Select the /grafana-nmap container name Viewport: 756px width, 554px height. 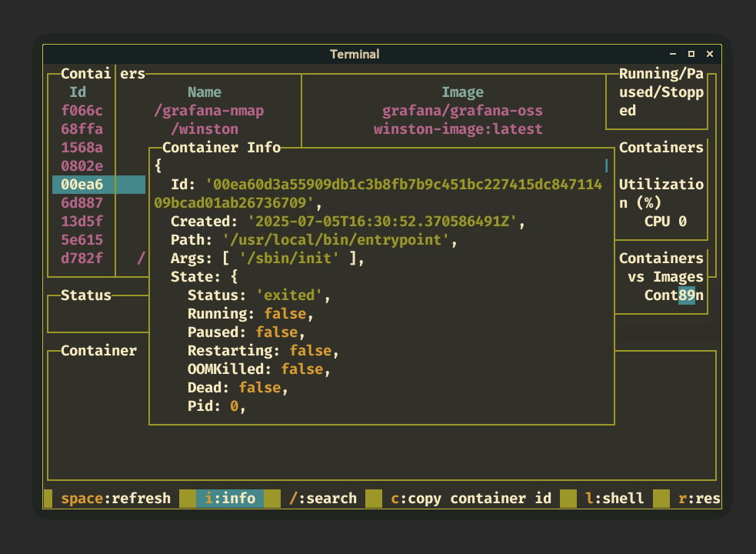point(208,110)
